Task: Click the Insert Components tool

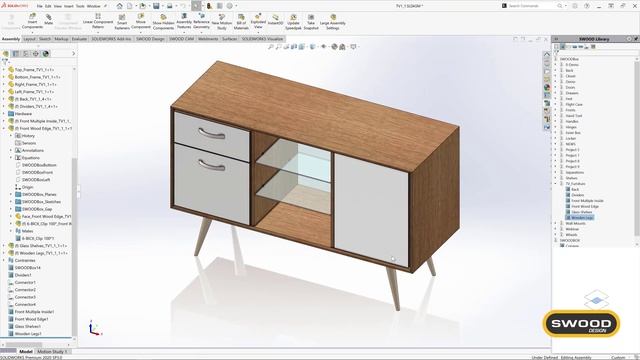Action: pos(32,21)
